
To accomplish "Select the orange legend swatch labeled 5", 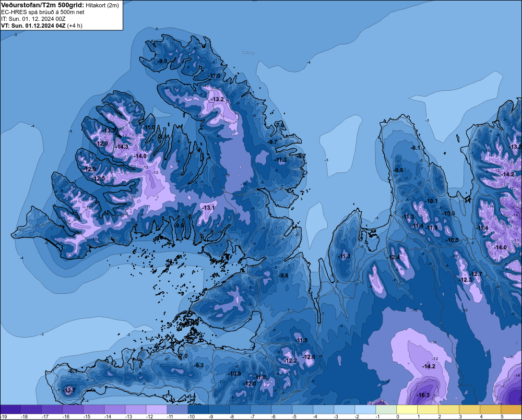I will pyautogui.click(x=512, y=409).
